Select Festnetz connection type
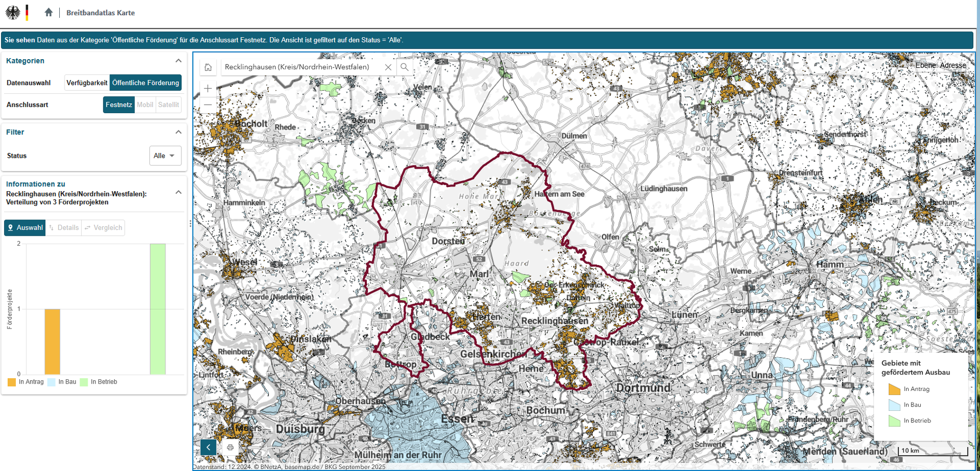 point(118,105)
